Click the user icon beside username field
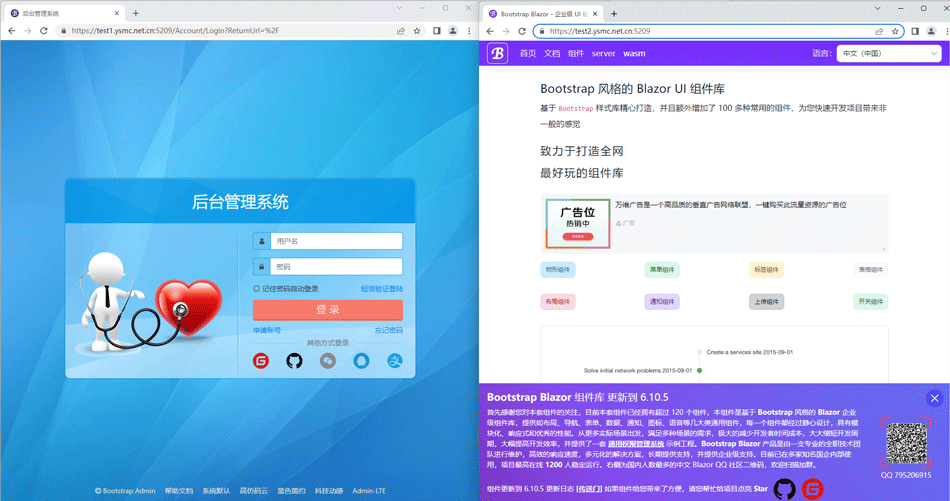Image resolution: width=950 pixels, height=501 pixels. click(262, 241)
